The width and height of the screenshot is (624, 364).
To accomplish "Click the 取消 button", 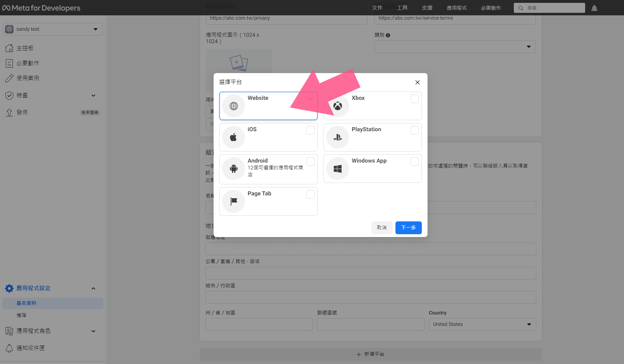I will coord(382,228).
